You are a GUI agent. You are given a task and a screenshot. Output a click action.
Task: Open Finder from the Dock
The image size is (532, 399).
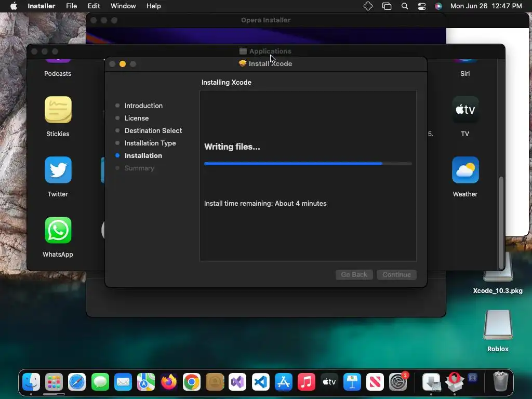coord(31,382)
